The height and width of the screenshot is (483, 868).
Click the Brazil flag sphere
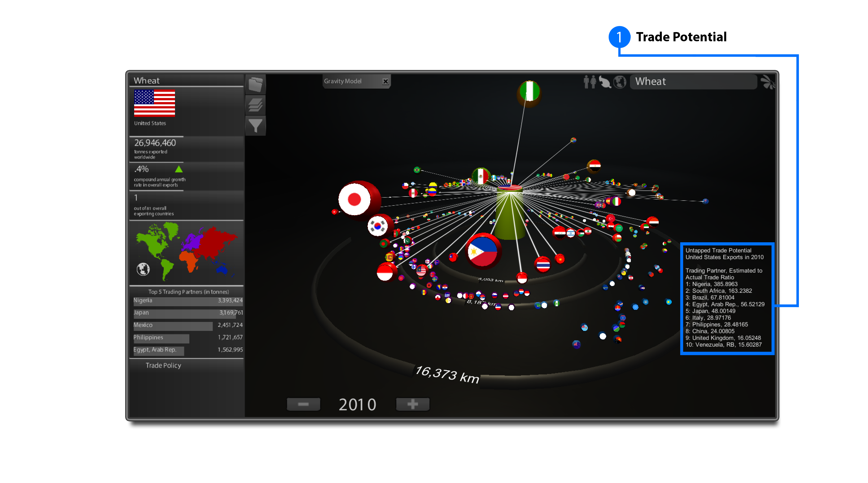pyautogui.click(x=417, y=170)
